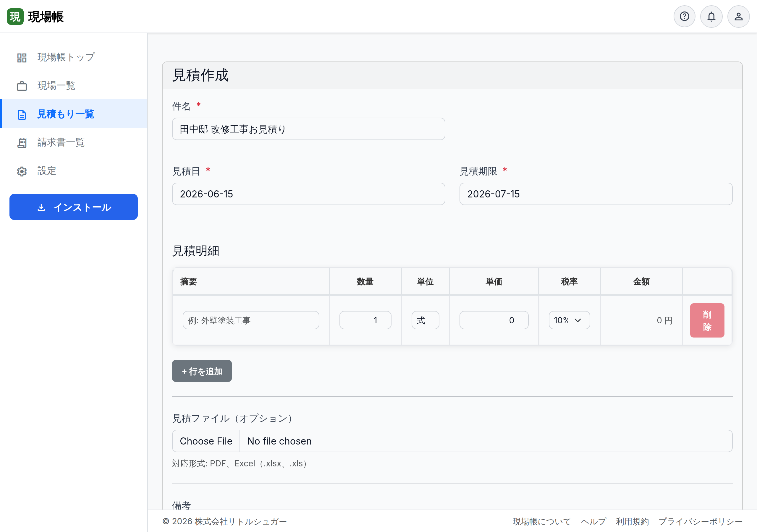Click the briefcase icon beside 現場一覧
The image size is (757, 532).
point(22,86)
